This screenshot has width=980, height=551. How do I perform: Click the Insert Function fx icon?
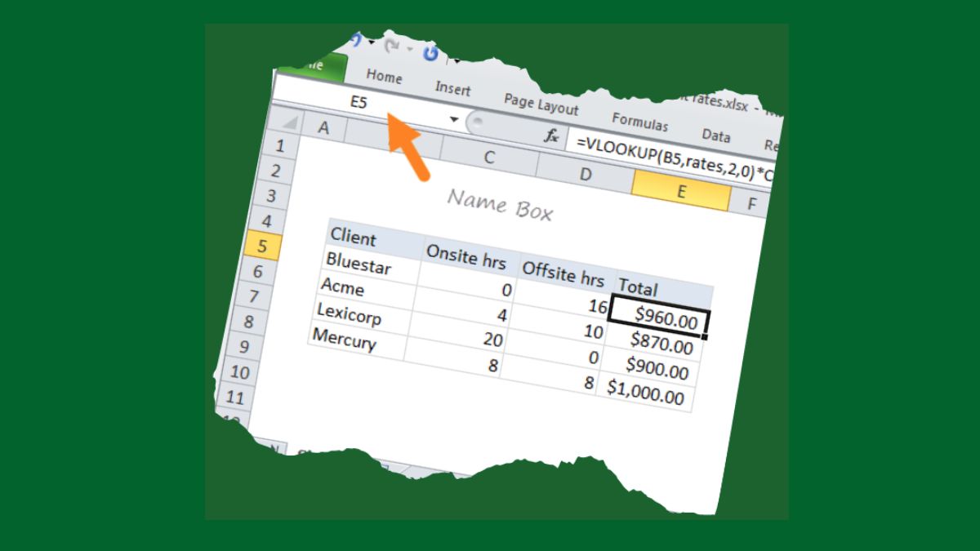(554, 136)
